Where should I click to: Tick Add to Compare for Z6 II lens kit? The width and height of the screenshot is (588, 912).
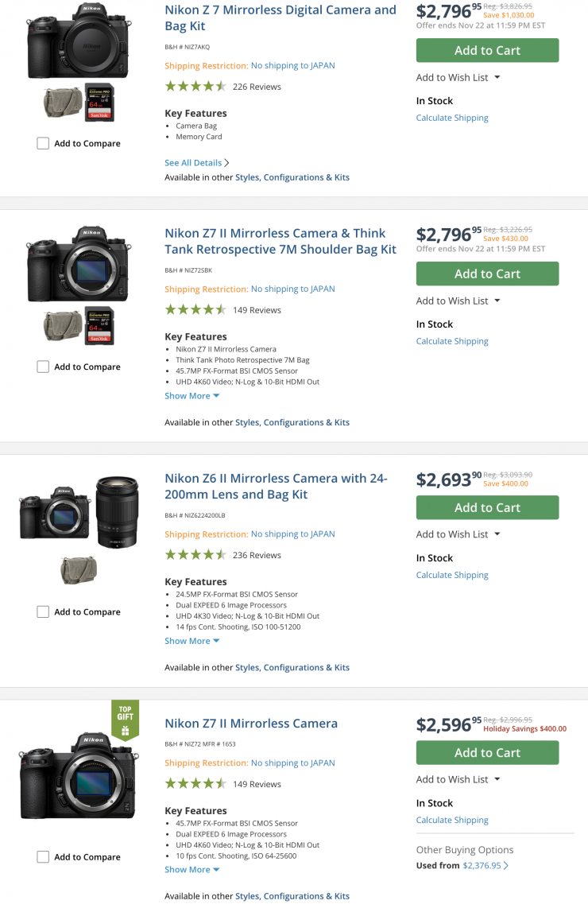point(43,612)
